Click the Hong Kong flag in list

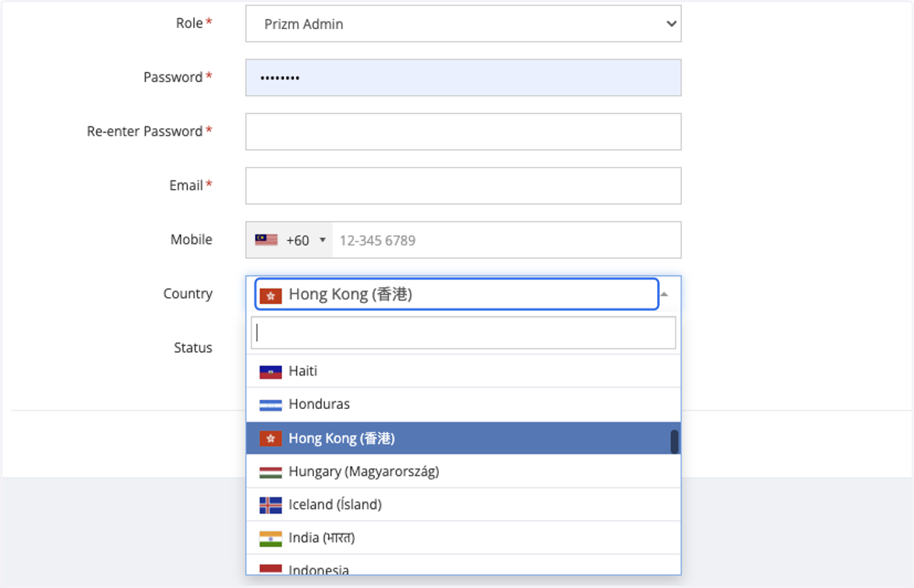coord(270,439)
